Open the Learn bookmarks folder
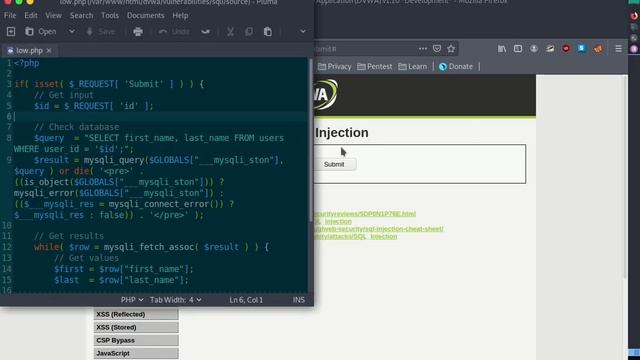The image size is (640, 360). pyautogui.click(x=413, y=67)
